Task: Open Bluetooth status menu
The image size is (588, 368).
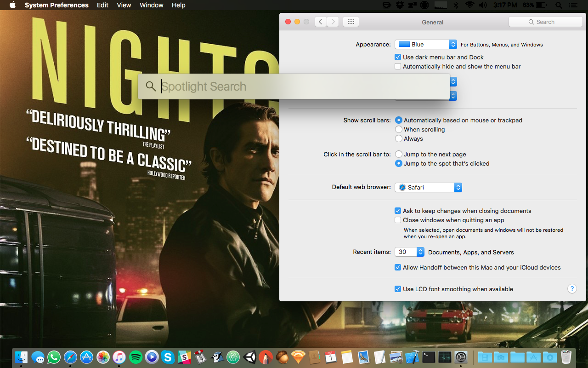Action: 456,5
